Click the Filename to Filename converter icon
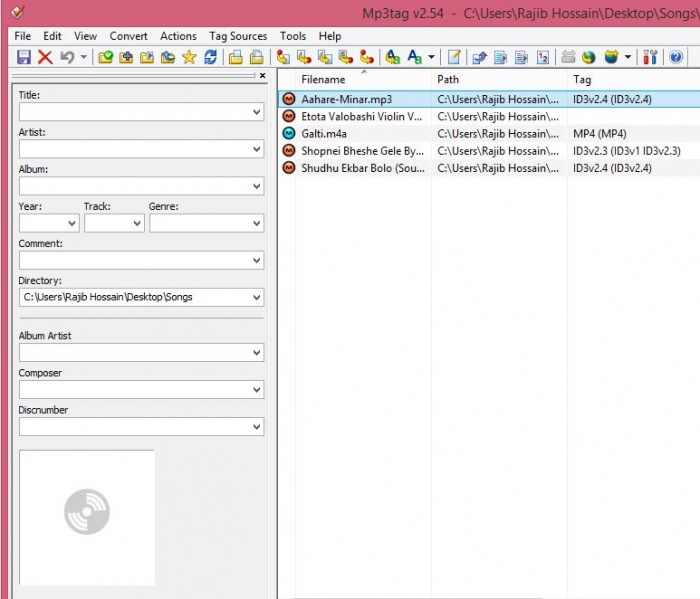Image resolution: width=700 pixels, height=599 pixels. (x=325, y=57)
